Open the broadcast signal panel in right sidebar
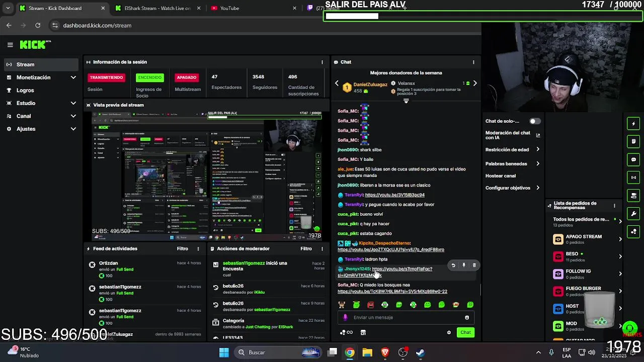The width and height of the screenshot is (644, 362). pyautogui.click(x=633, y=177)
